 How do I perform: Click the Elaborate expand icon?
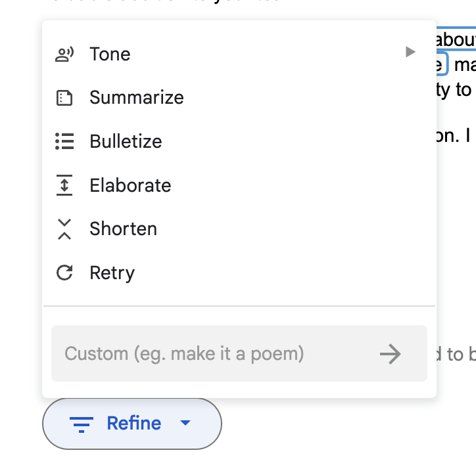coord(64,185)
